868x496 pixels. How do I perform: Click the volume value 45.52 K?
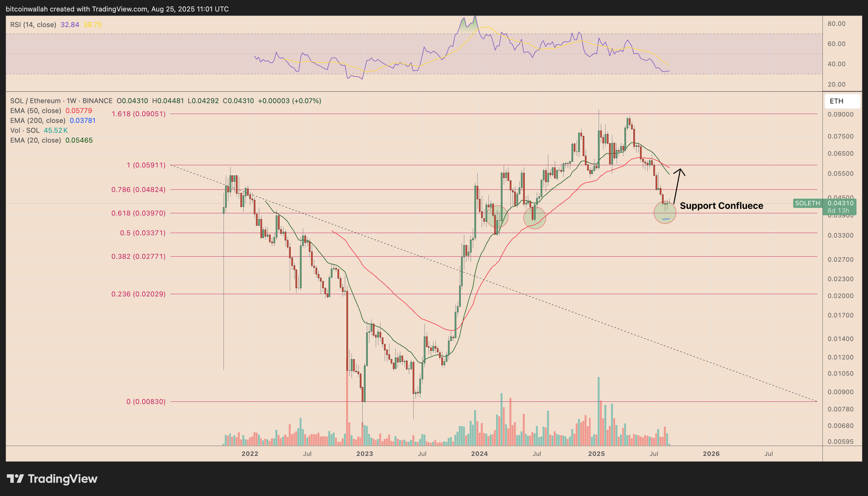pyautogui.click(x=55, y=131)
